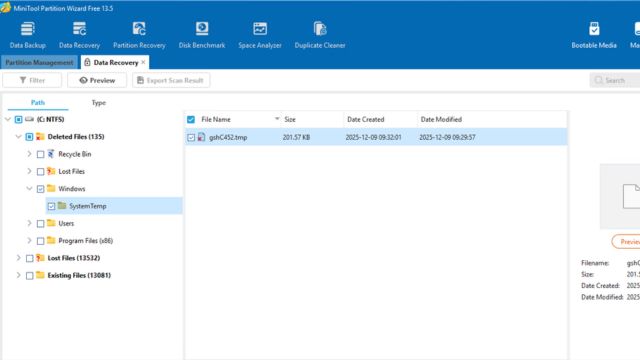Select the SystemTemp tree item label

[x=88, y=206]
